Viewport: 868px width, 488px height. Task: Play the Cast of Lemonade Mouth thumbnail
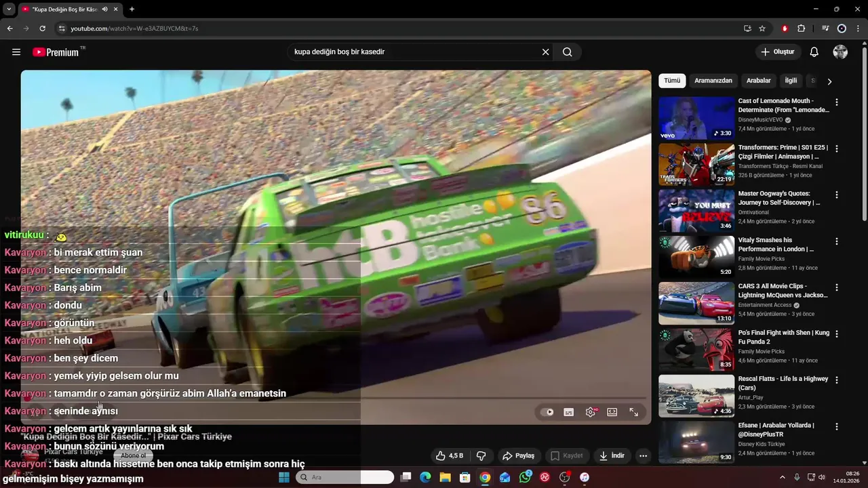[x=696, y=118]
